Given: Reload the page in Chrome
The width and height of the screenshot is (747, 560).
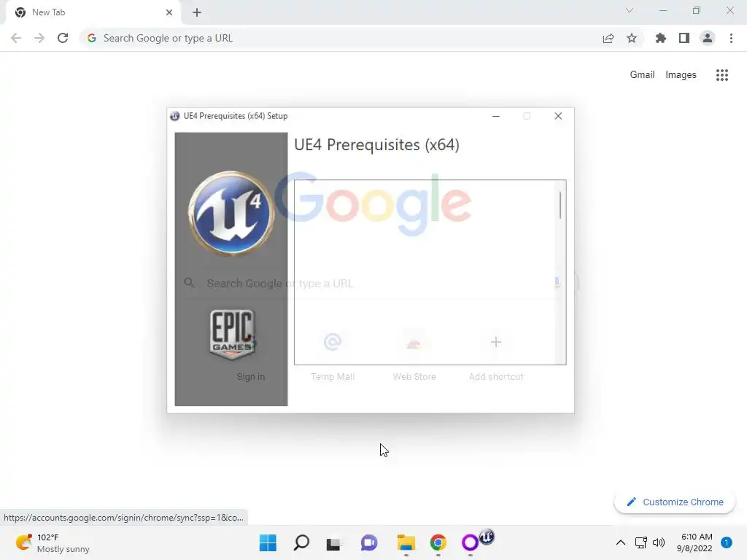Looking at the screenshot, I should point(63,38).
